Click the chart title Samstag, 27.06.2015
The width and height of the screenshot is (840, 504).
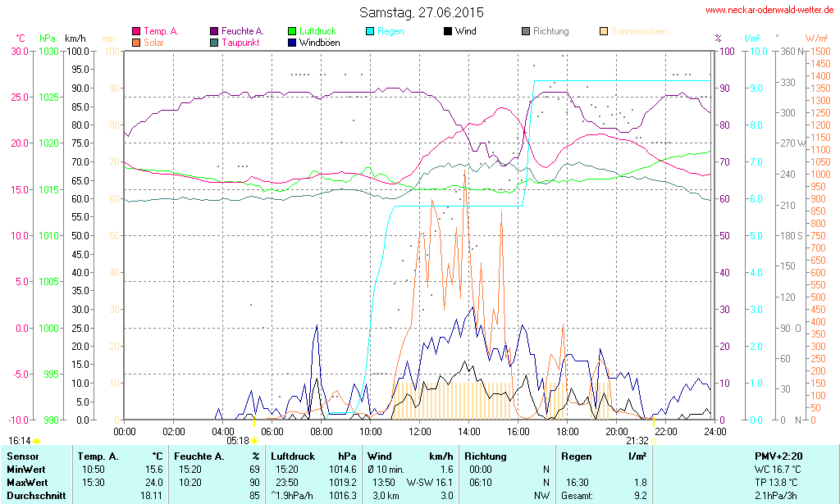coord(422,12)
